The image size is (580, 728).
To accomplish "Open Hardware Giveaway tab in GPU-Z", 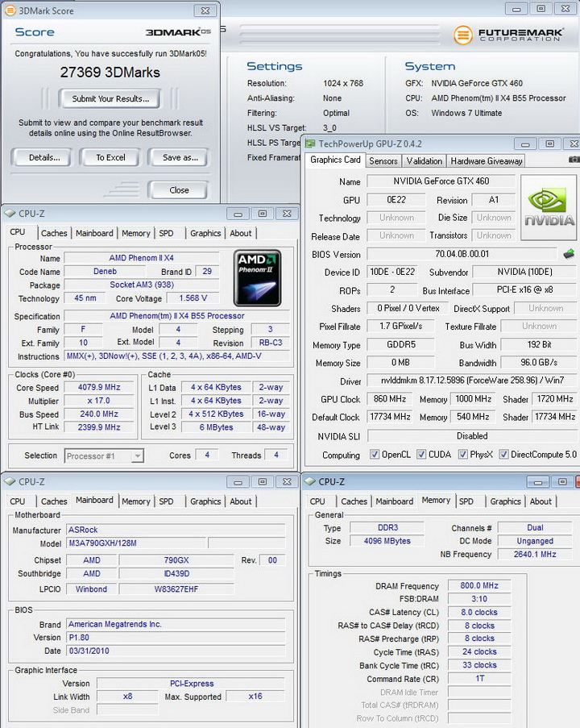I will (487, 160).
